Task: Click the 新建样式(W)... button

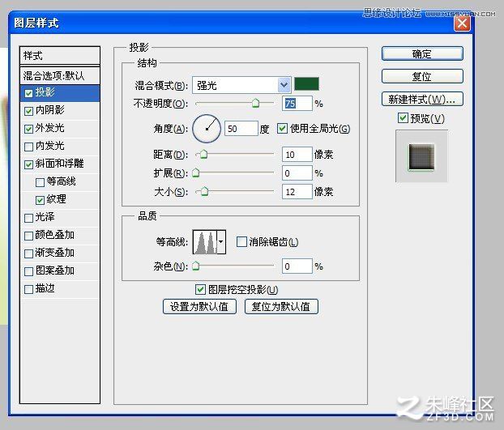Action: [422, 100]
